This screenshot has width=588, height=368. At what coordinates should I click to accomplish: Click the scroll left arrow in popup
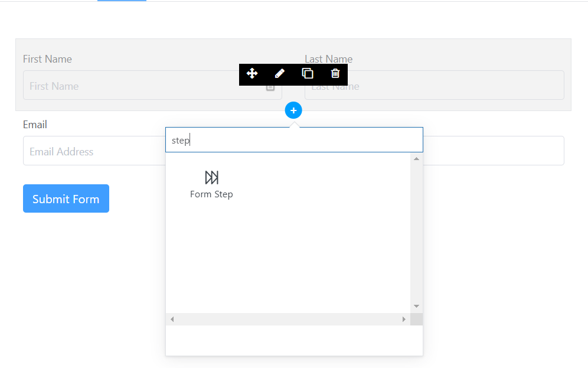pos(172,319)
